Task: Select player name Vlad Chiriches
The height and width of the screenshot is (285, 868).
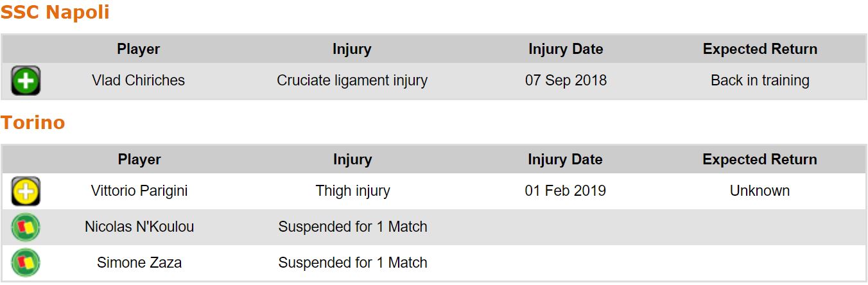Action: tap(138, 81)
